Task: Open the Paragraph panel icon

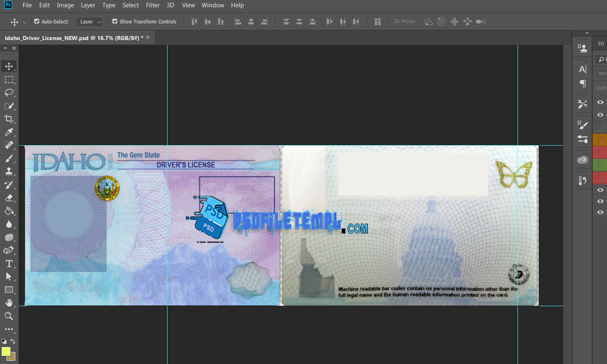Action: 583,84
